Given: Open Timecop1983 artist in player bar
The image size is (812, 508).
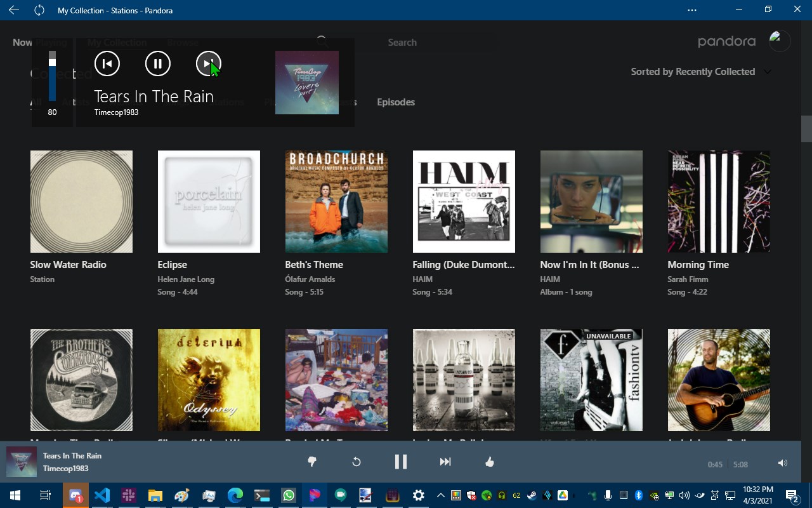Looking at the screenshot, I should point(65,469).
